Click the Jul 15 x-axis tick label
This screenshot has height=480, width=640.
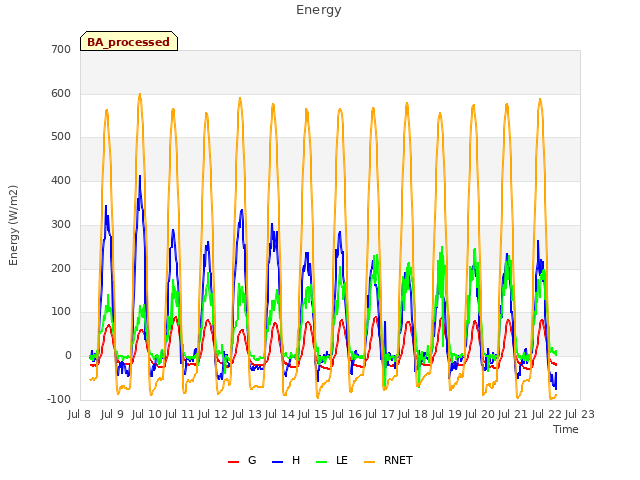(x=313, y=414)
